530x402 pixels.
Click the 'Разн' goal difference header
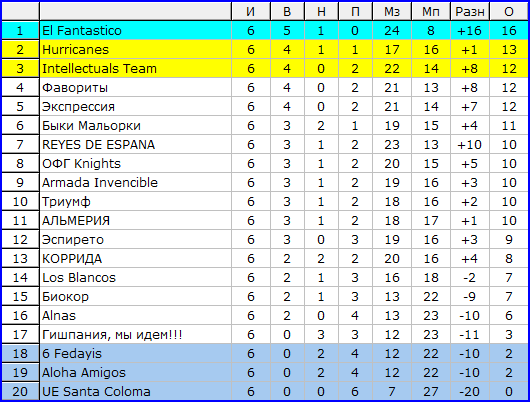470,11
